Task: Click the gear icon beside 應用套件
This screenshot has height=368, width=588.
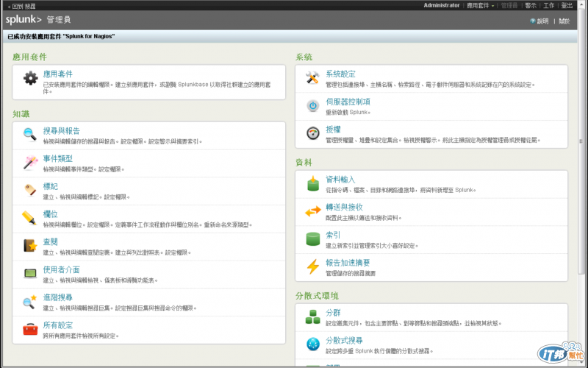Action: (30, 79)
